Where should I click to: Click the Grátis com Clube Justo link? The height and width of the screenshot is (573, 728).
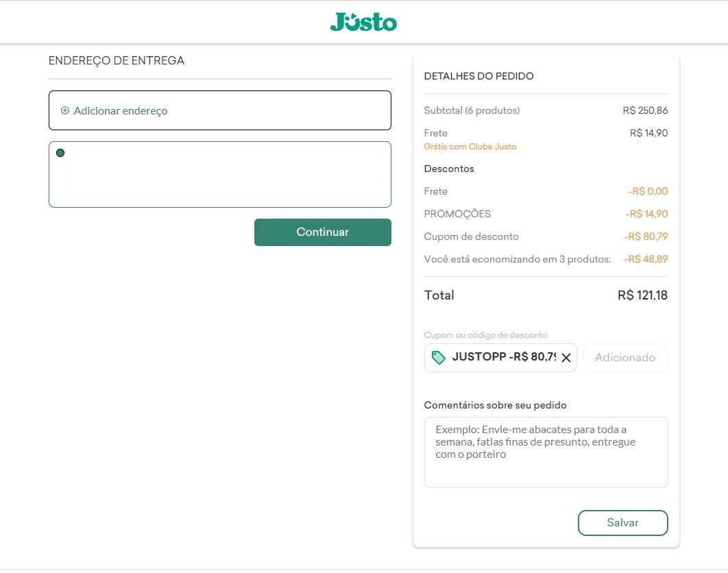click(470, 147)
